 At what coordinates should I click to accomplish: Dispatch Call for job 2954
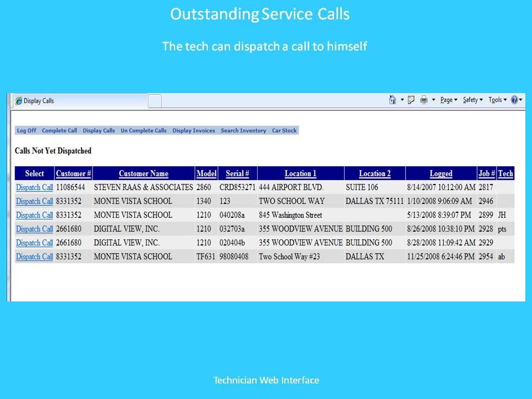click(x=34, y=257)
